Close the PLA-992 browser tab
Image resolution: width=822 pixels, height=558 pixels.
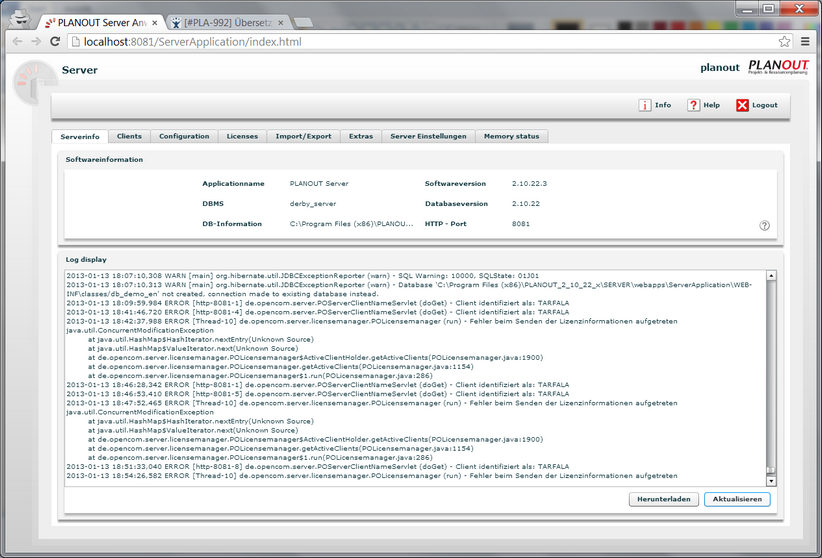coord(280,23)
